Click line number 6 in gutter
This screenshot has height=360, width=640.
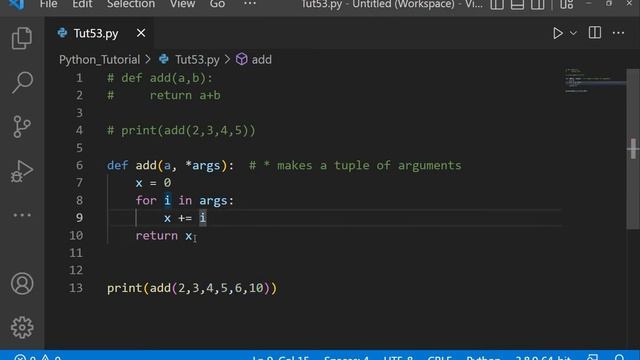[79, 165]
